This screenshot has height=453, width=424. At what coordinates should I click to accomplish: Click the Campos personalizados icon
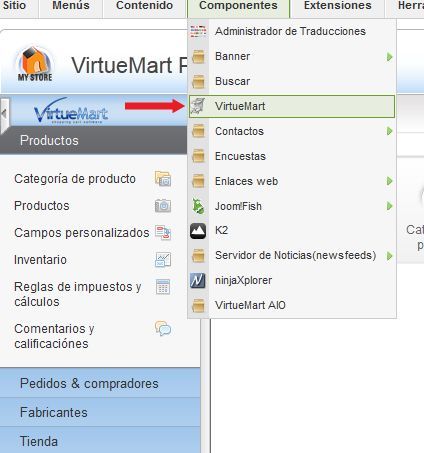[x=163, y=233]
